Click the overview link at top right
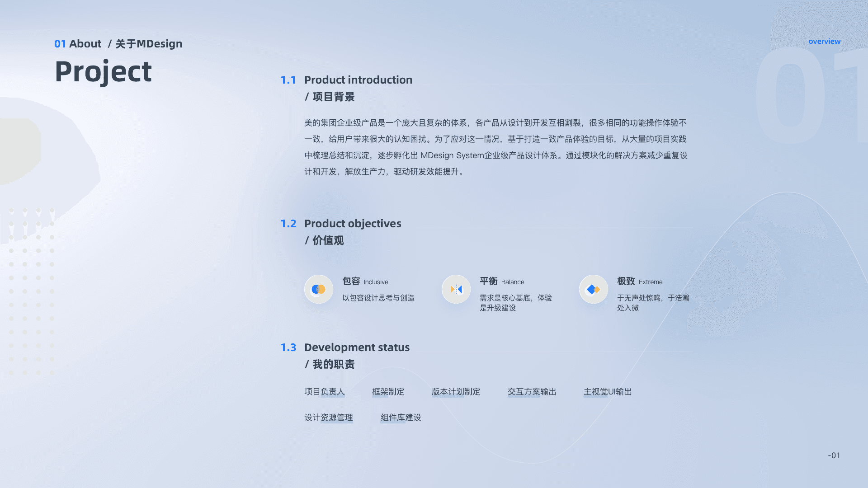 [x=824, y=41]
